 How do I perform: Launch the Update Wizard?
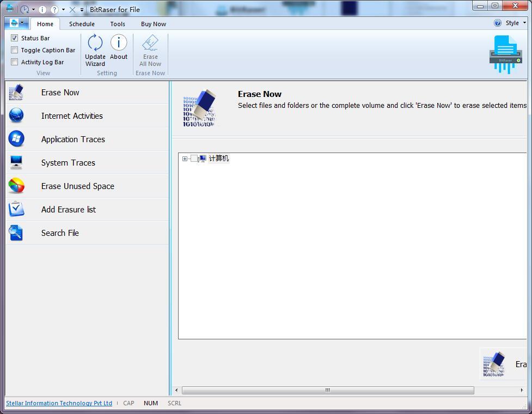tap(95, 50)
